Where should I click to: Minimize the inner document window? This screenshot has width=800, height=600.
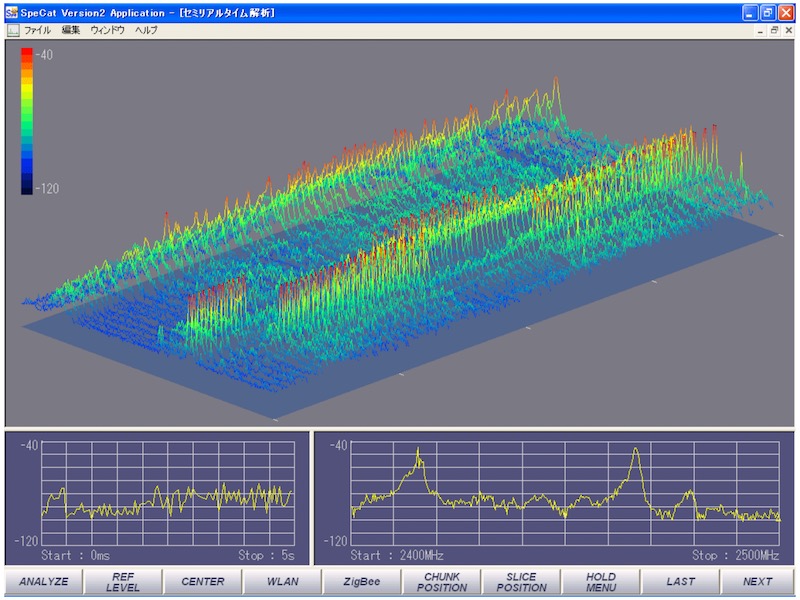(x=760, y=31)
